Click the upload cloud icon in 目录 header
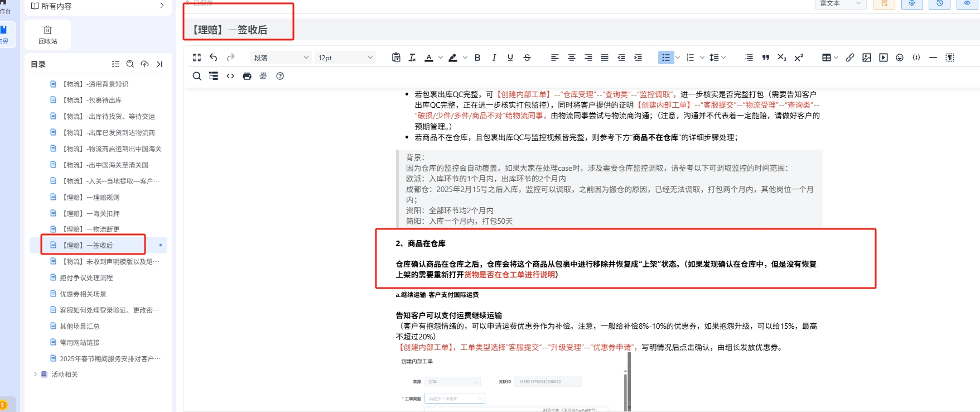Image resolution: width=980 pixels, height=412 pixels. tap(144, 64)
